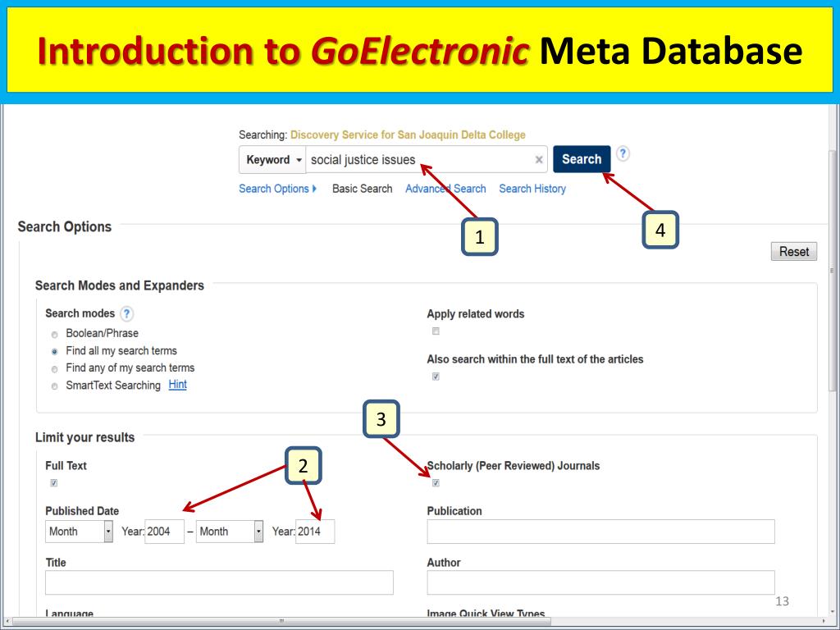
Task: Toggle the Full Text limiter checkbox
Action: click(x=53, y=482)
